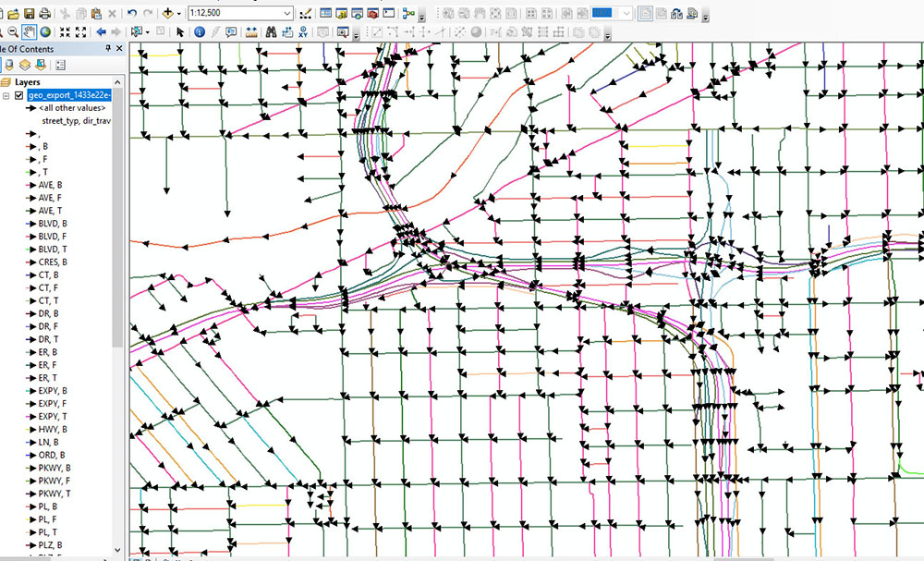This screenshot has height=561, width=924.
Task: Click TOC scrollbar up arrow
Action: coord(117,82)
